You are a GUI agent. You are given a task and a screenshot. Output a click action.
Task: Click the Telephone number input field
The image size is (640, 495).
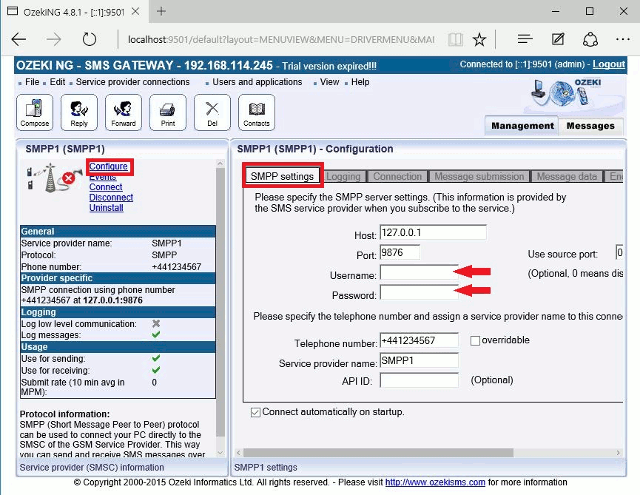point(419,340)
